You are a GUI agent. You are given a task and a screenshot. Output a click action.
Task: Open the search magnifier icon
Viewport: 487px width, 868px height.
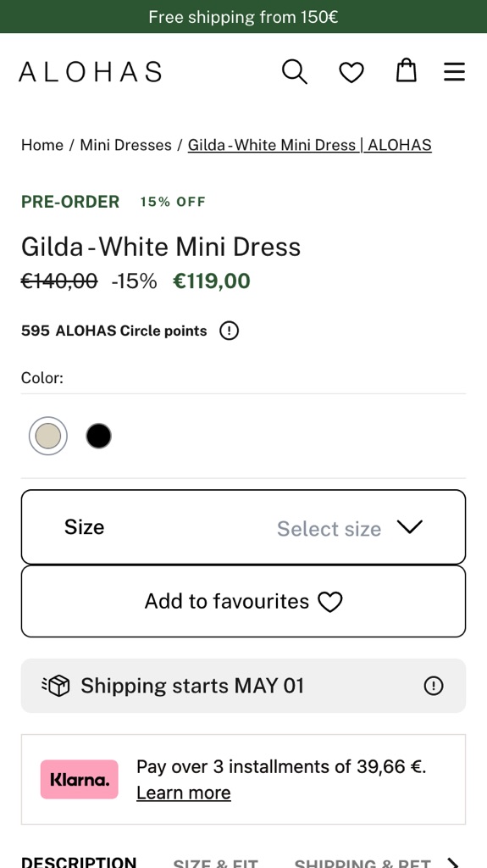tap(295, 72)
